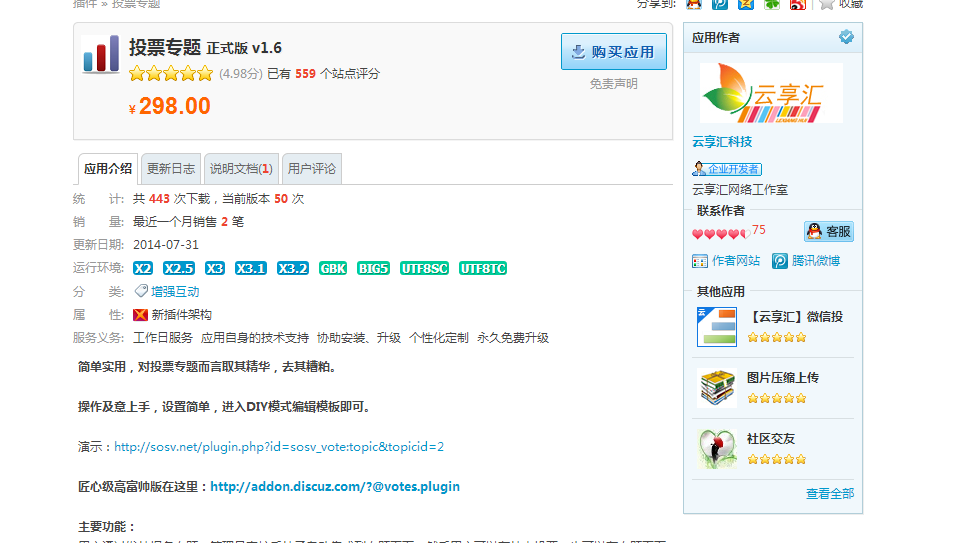Click the X3.2 environment badge

[293, 268]
